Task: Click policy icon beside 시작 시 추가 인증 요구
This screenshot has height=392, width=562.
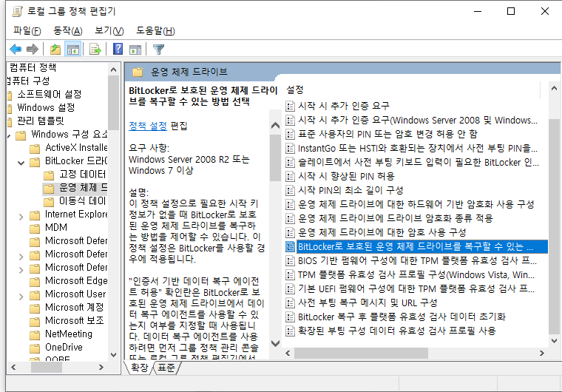Action: 290,107
